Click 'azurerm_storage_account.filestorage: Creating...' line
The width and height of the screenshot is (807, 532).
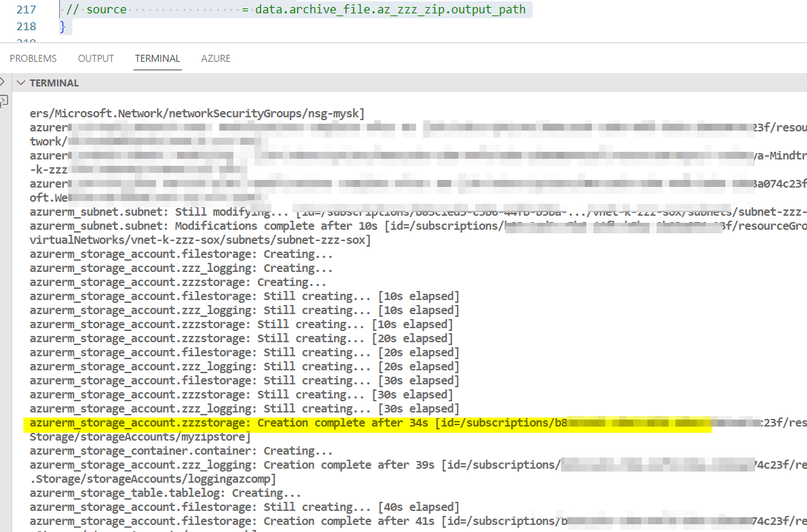click(x=181, y=254)
